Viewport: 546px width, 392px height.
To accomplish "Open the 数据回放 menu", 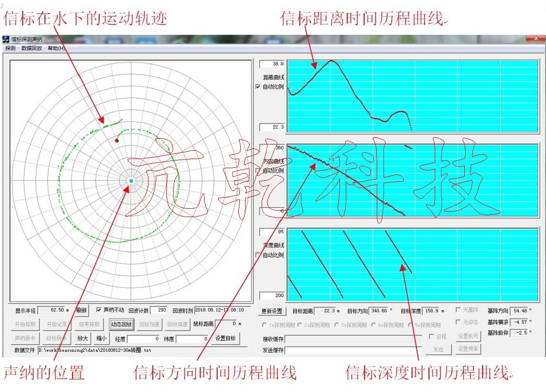I will (x=31, y=48).
